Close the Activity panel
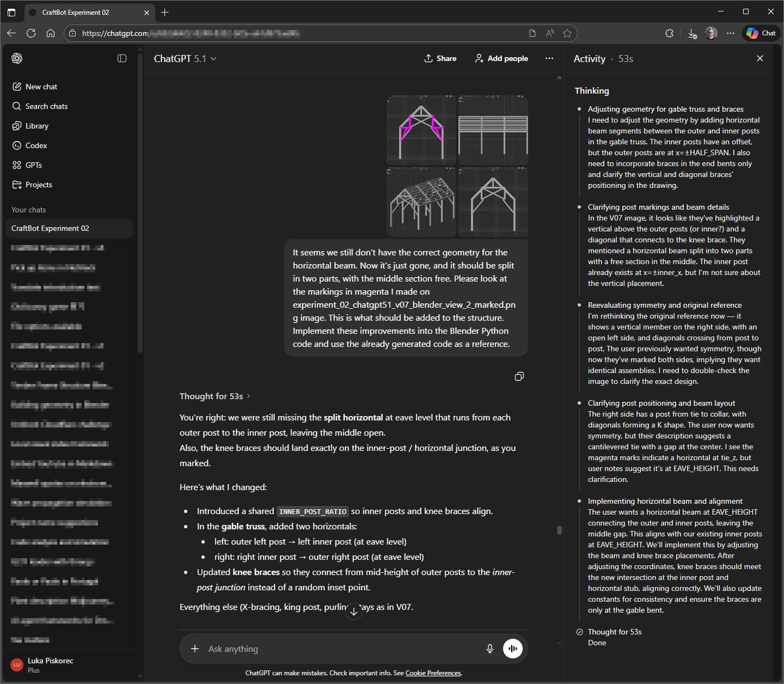Viewport: 784px width, 684px height. pyautogui.click(x=759, y=58)
